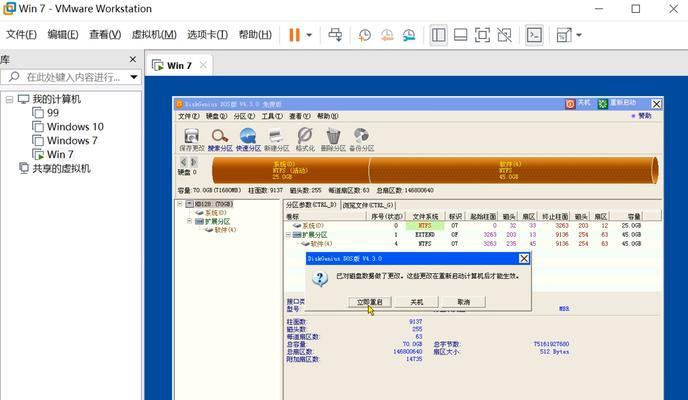
Task: Select Windows 7 virtual machine in library
Action: point(65,140)
